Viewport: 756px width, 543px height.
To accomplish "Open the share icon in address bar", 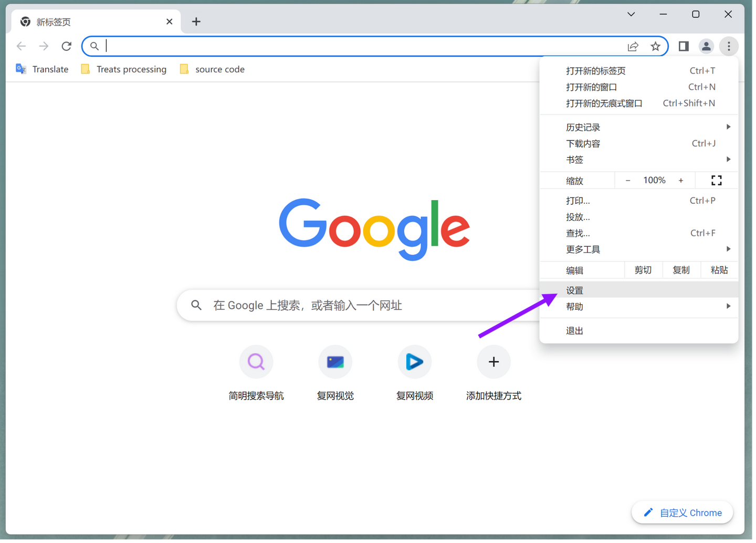I will point(633,46).
